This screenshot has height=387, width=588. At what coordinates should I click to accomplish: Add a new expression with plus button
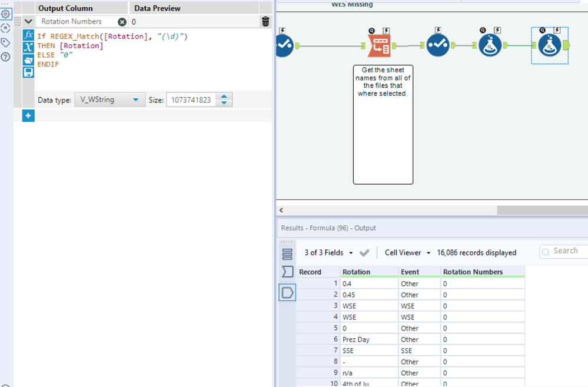[28, 116]
